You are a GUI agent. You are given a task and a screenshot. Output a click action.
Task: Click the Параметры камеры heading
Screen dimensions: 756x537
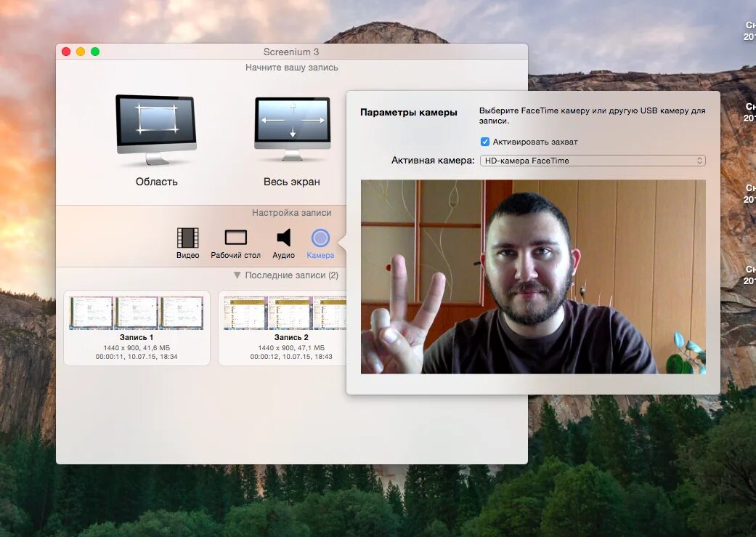click(x=409, y=113)
